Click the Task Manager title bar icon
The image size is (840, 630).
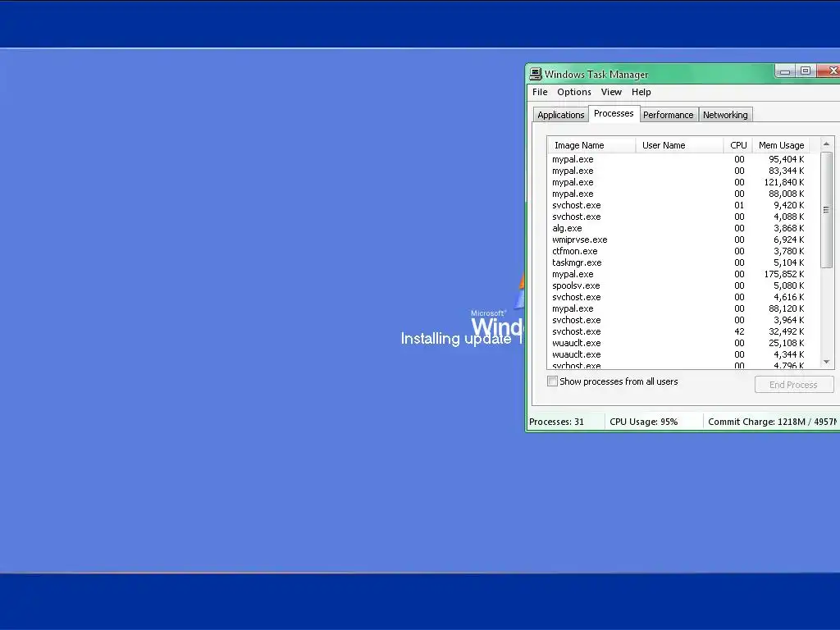click(535, 74)
